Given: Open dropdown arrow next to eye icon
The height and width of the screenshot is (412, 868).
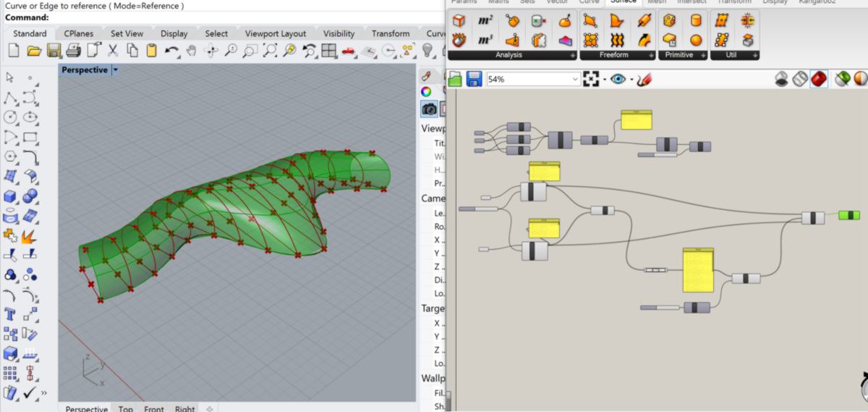Looking at the screenshot, I should [631, 80].
